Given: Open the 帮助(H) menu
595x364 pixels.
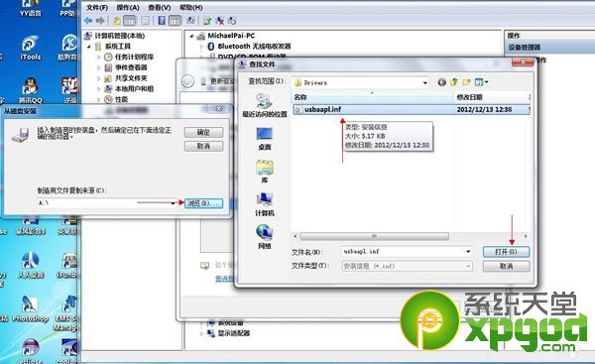Looking at the screenshot, I should point(190,7).
